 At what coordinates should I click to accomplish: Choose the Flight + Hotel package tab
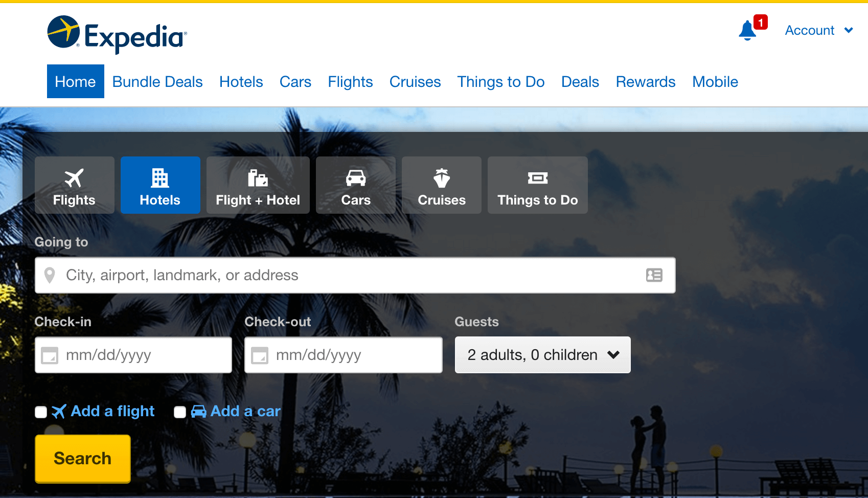click(258, 185)
